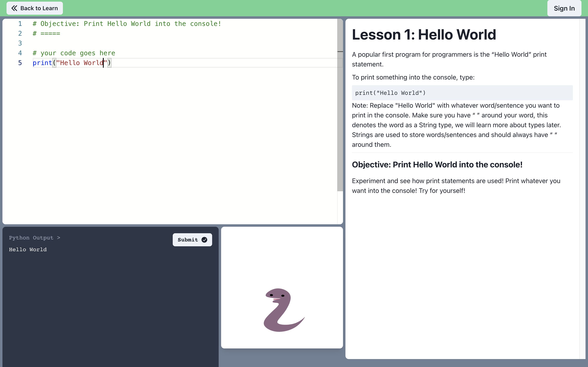Click the Hello World console output text

(28, 250)
